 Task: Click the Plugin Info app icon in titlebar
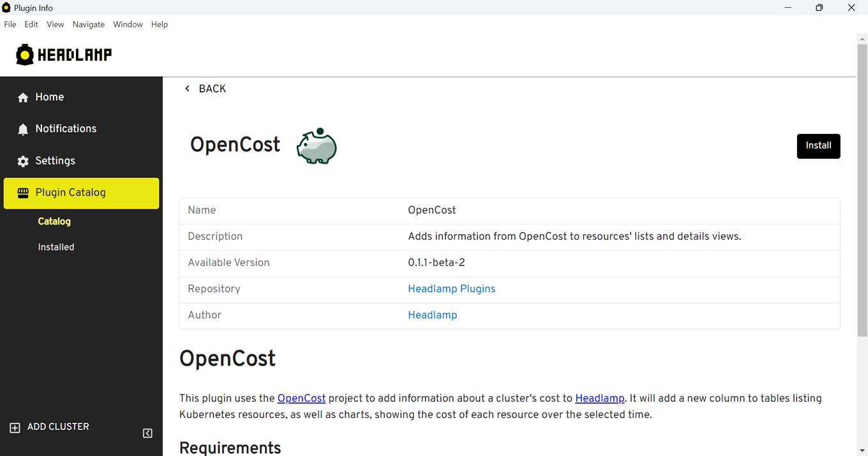coord(6,8)
